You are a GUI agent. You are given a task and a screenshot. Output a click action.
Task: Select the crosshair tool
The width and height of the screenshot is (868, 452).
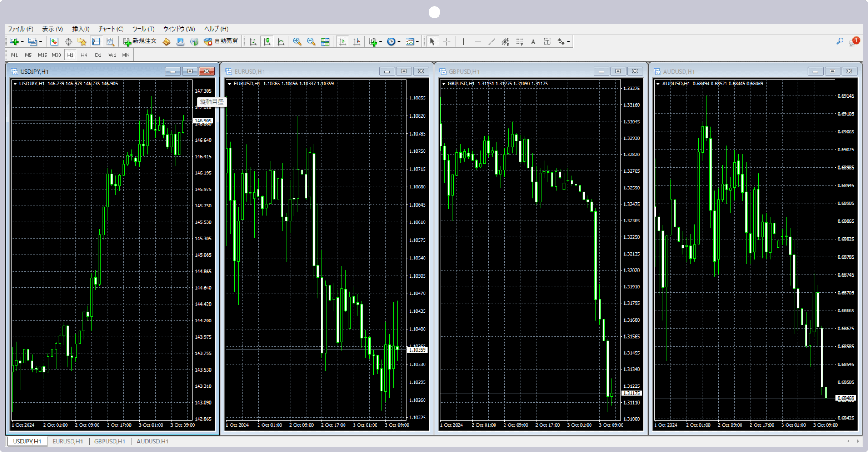pyautogui.click(x=447, y=42)
